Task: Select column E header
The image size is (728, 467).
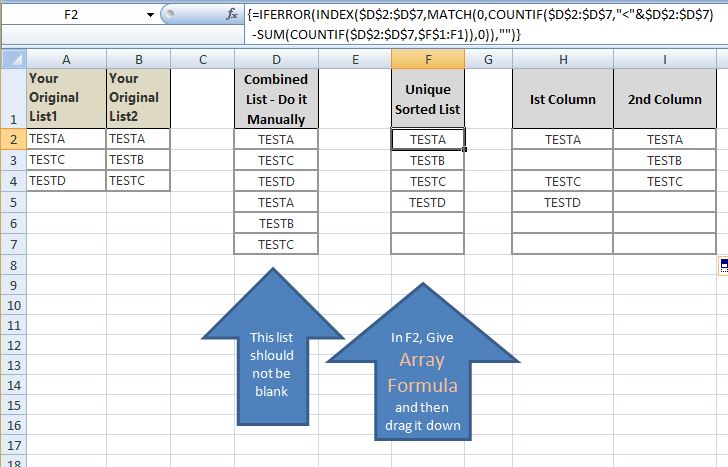Action: click(355, 59)
